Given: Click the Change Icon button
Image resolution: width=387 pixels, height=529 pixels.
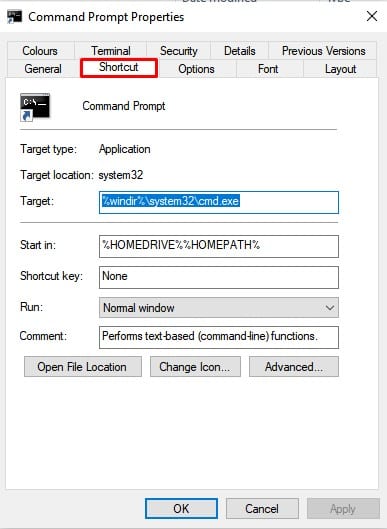Looking at the screenshot, I should pos(195,367).
